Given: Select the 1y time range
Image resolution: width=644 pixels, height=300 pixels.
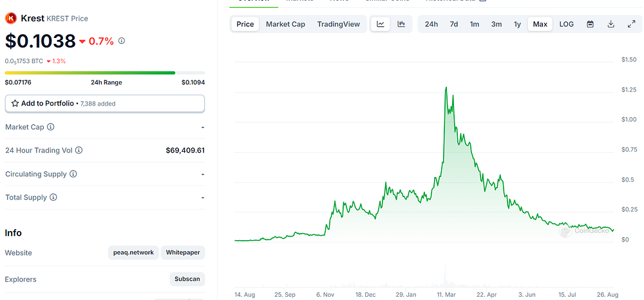Looking at the screenshot, I should point(517,24).
